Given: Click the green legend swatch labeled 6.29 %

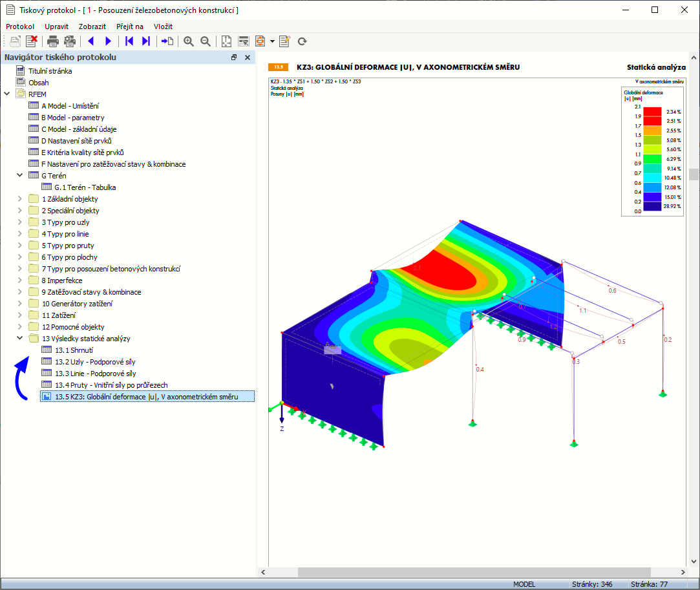Looking at the screenshot, I should click(x=652, y=159).
